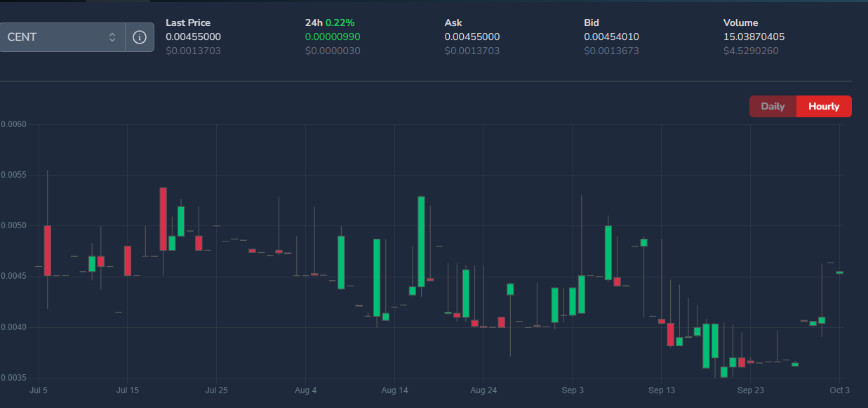Click the 0.0040 price axis label

coord(13,327)
